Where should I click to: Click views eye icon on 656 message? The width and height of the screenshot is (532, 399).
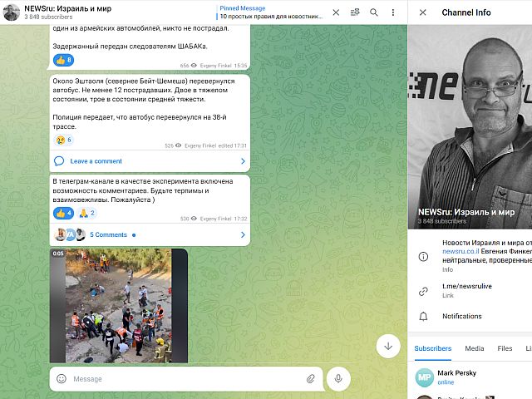(194, 66)
